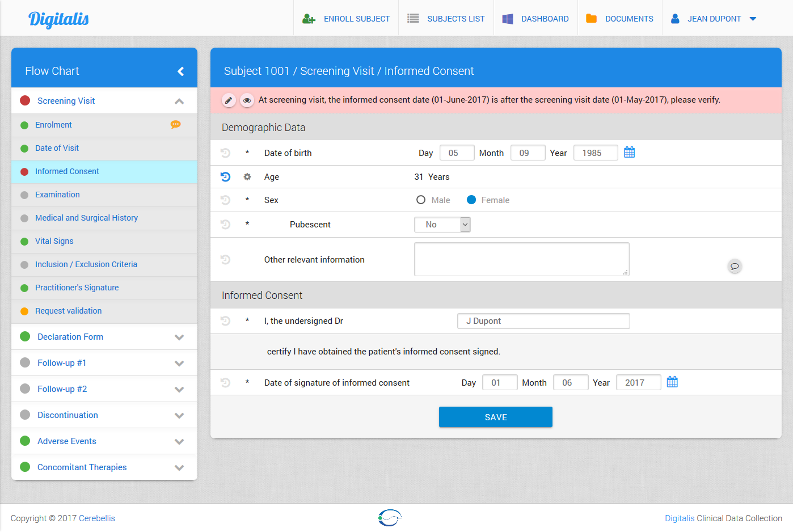Collapse the Flow Chart panel
This screenshot has height=532, width=793.
[x=181, y=71]
